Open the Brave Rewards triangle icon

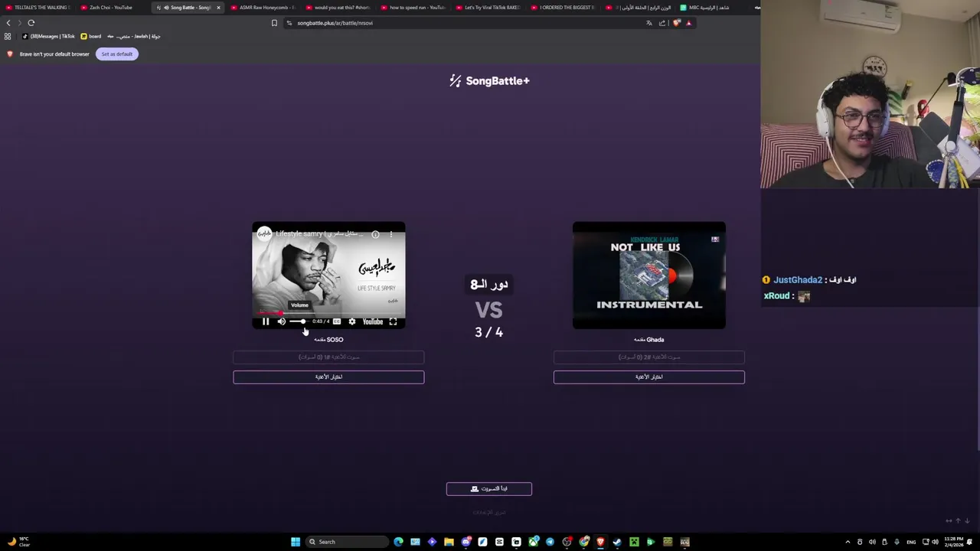(x=688, y=23)
